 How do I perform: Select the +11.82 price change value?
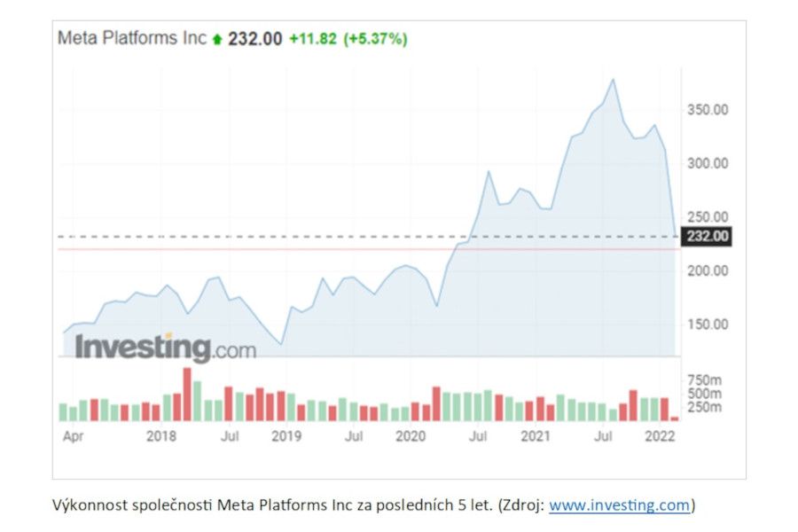[313, 39]
